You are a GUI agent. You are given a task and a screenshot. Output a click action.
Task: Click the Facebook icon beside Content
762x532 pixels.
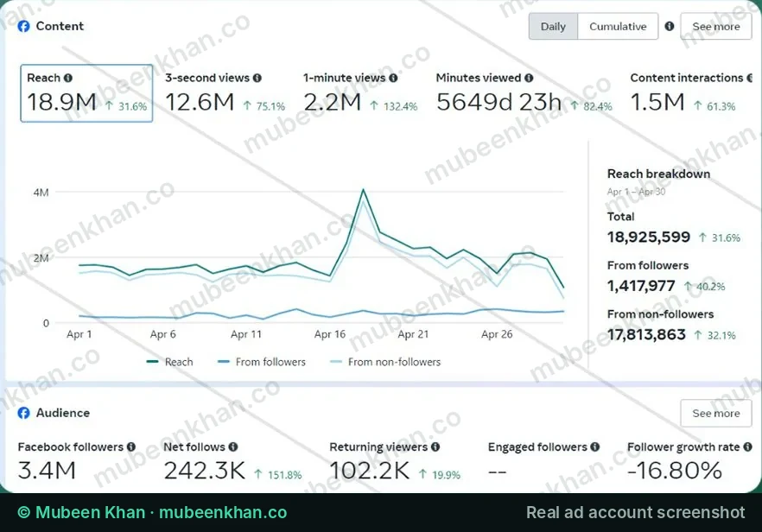(23, 26)
